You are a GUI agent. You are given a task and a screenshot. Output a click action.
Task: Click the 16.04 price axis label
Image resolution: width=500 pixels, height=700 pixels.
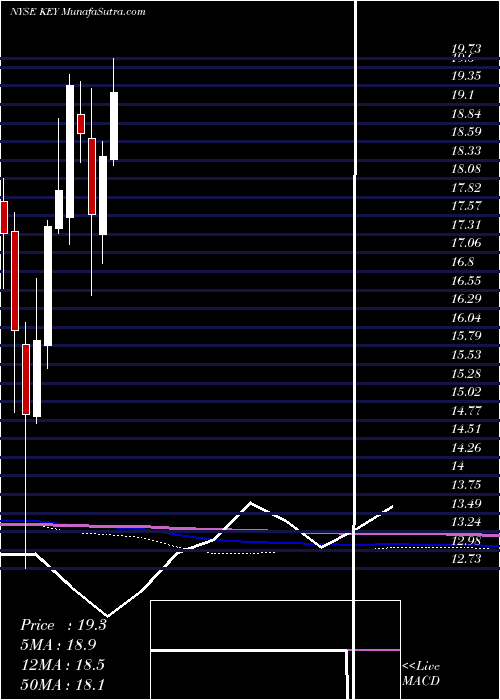466,318
